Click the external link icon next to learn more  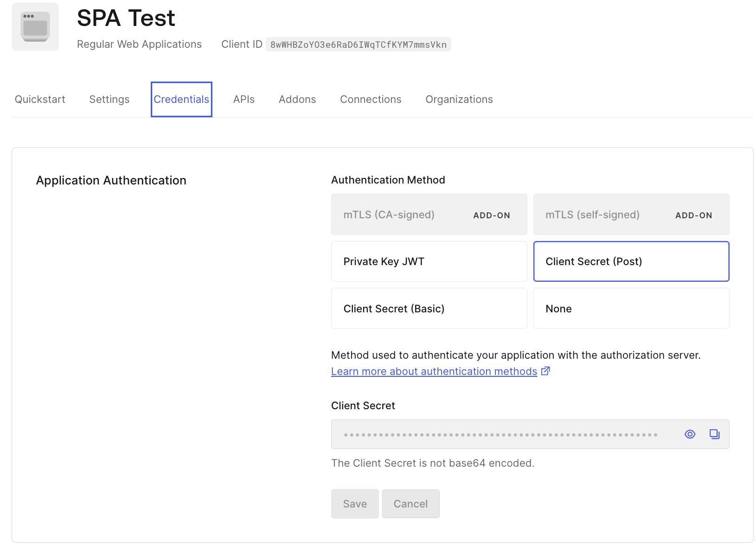pos(545,370)
